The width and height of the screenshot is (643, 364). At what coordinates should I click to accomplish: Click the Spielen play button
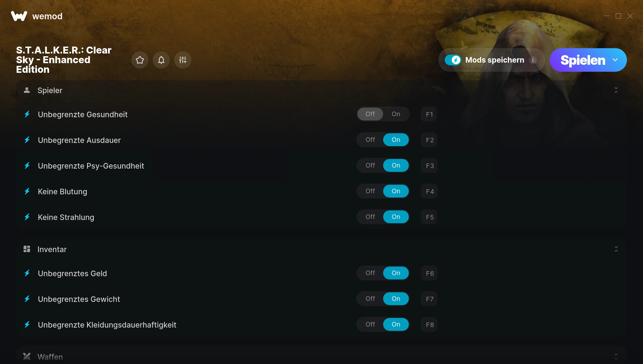tap(583, 60)
